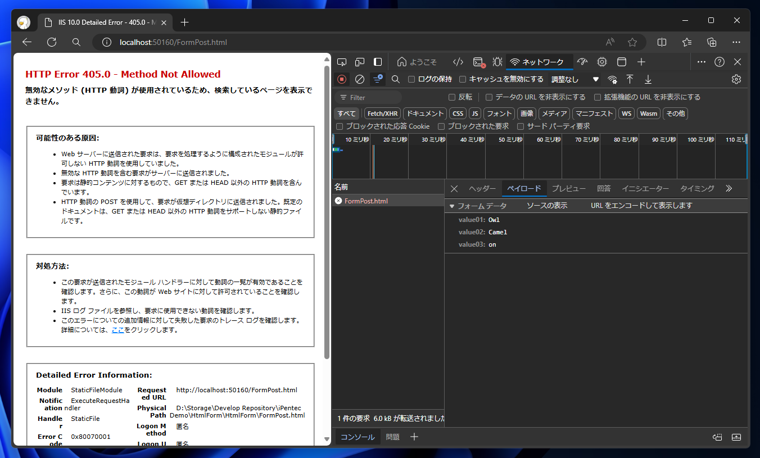The image size is (760, 458).
Task: Open the コンソール drawer tab
Action: point(357,437)
